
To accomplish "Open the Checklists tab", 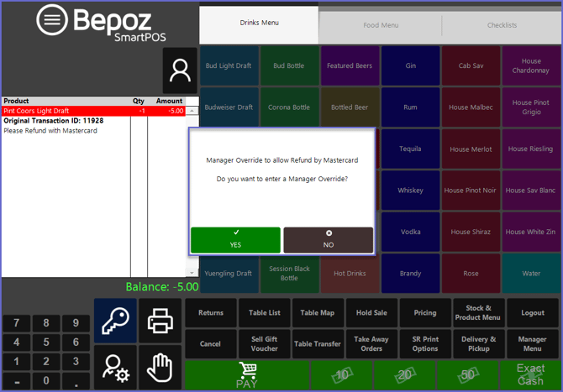I will pos(502,25).
